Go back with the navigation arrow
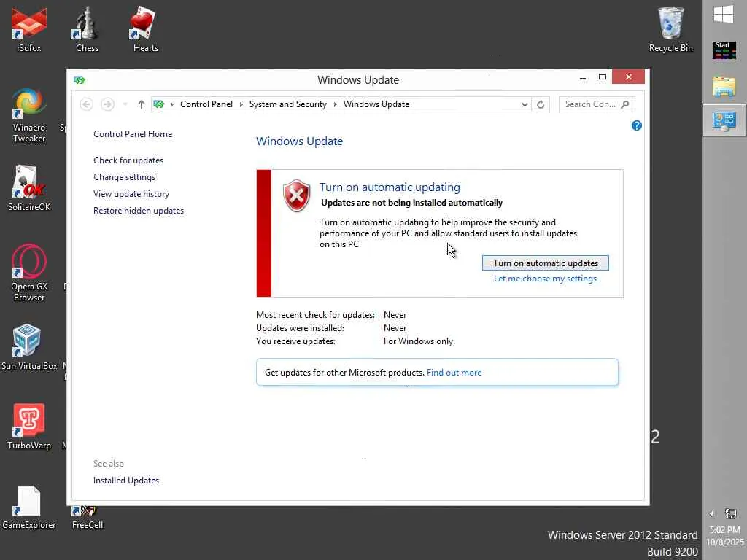Image resolution: width=747 pixels, height=560 pixels. click(86, 104)
